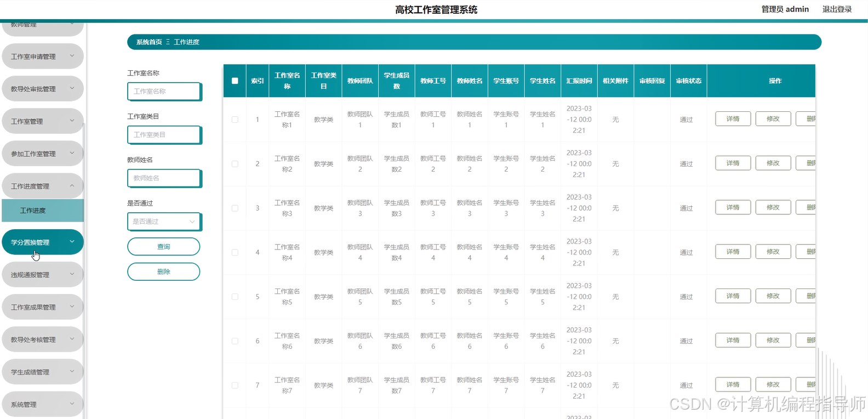
Task: Collapse 工作进度管理 sidebar menu
Action: [x=43, y=186]
